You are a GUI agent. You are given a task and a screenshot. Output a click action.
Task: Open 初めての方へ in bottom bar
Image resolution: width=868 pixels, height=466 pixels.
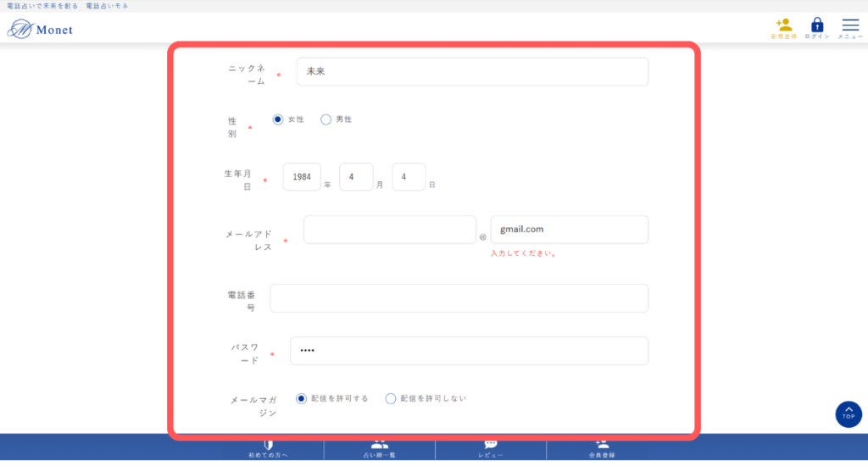[x=269, y=449]
